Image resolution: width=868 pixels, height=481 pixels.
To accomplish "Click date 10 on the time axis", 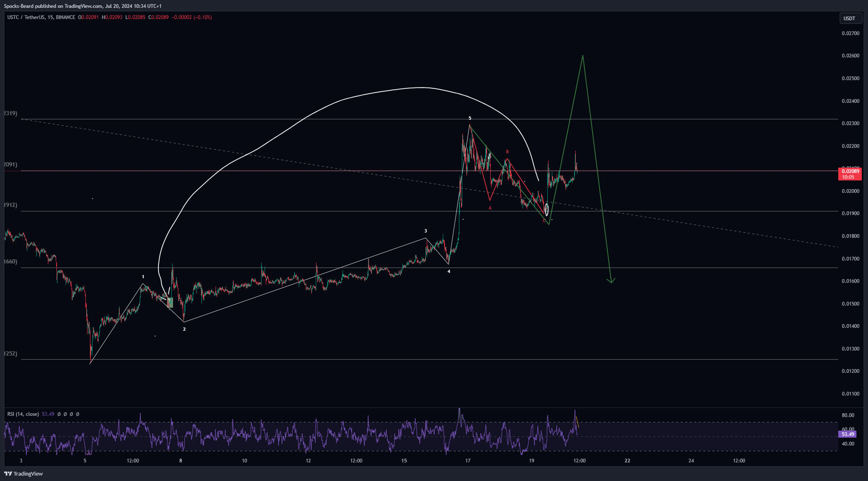I will [x=244, y=461].
